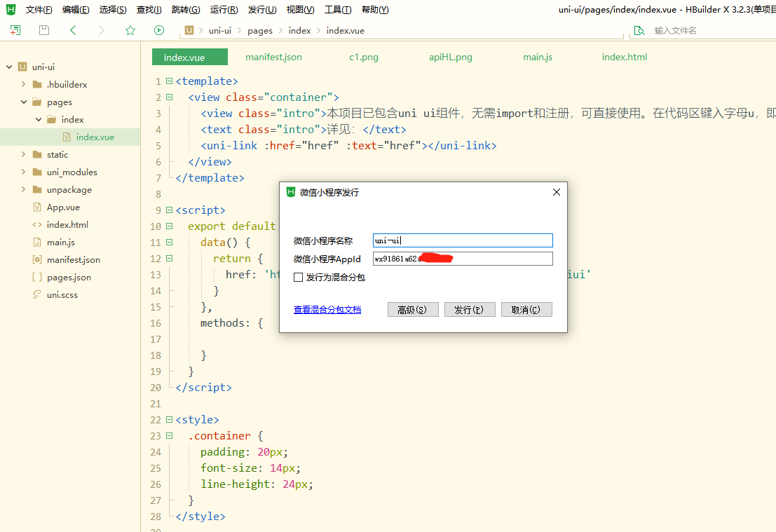
Task: Open the 选择(S) menu
Action: [112, 9]
